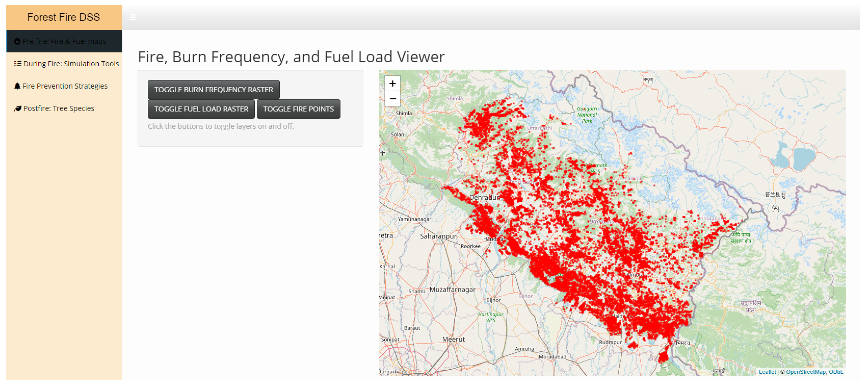The height and width of the screenshot is (386, 868).
Task: Click the Roorkee map label
Action: tap(470, 246)
